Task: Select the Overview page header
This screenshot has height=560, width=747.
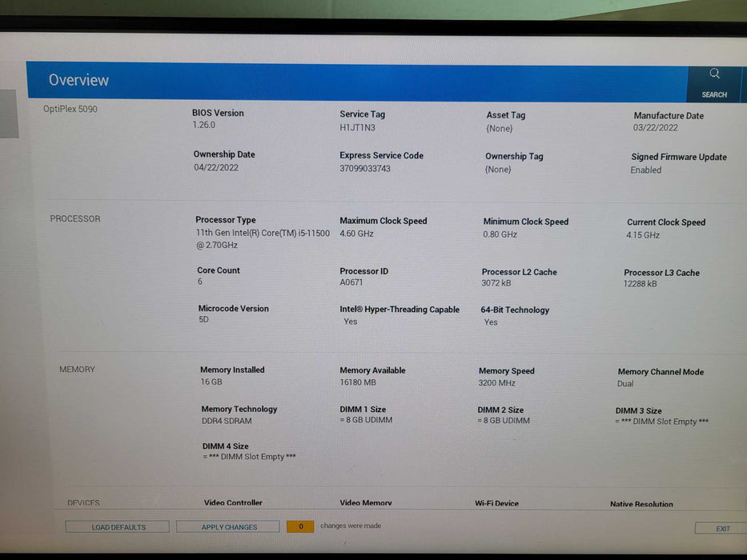Action: [x=78, y=80]
